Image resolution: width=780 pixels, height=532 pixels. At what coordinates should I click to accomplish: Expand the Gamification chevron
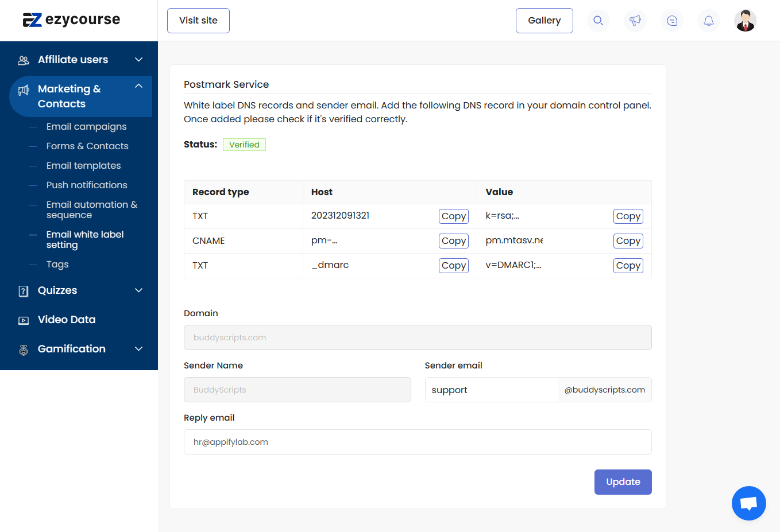pyautogui.click(x=138, y=349)
